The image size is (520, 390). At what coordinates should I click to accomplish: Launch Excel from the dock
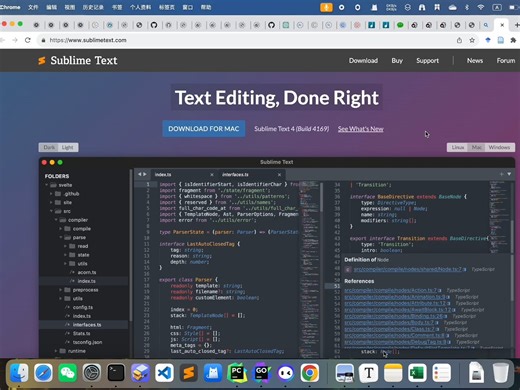pyautogui.click(x=417, y=373)
